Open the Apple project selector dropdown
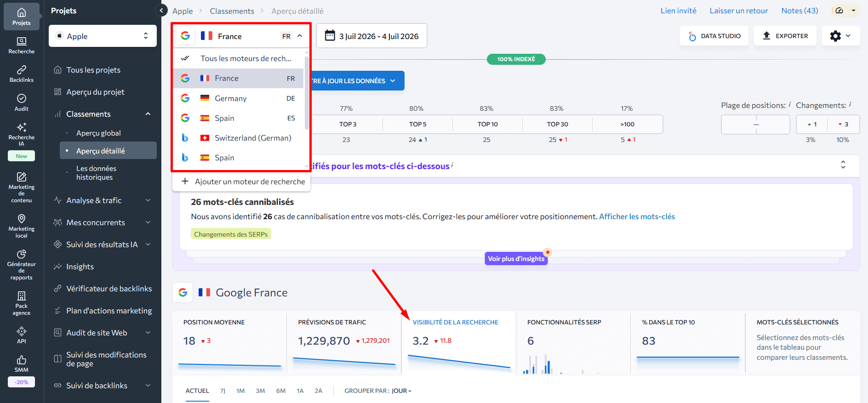Viewport: 868px width, 403px height. click(x=103, y=36)
